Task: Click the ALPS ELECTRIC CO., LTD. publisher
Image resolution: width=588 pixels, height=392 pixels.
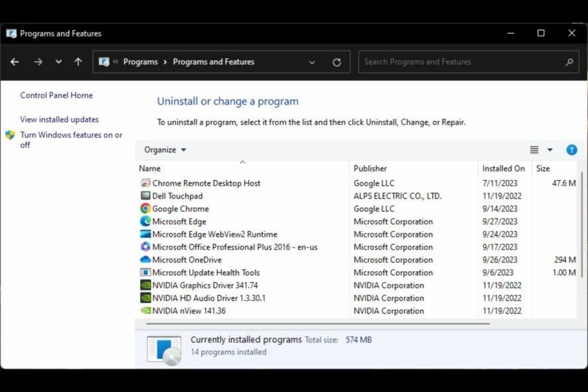Action: pos(398,196)
